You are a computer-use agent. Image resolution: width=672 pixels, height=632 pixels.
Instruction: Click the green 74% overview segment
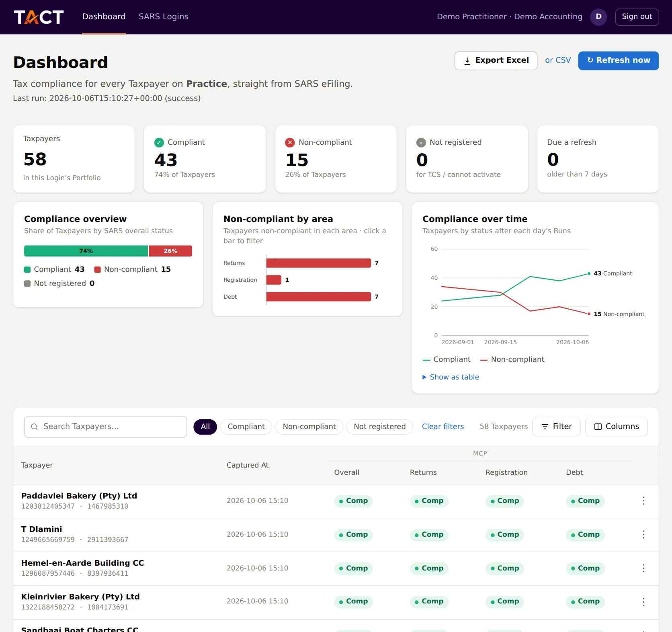click(86, 251)
